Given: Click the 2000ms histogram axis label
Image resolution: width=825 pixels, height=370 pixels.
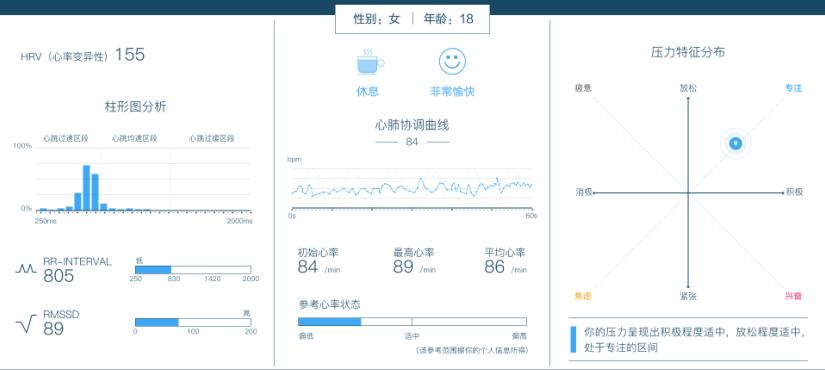Looking at the screenshot, I should (x=239, y=221).
